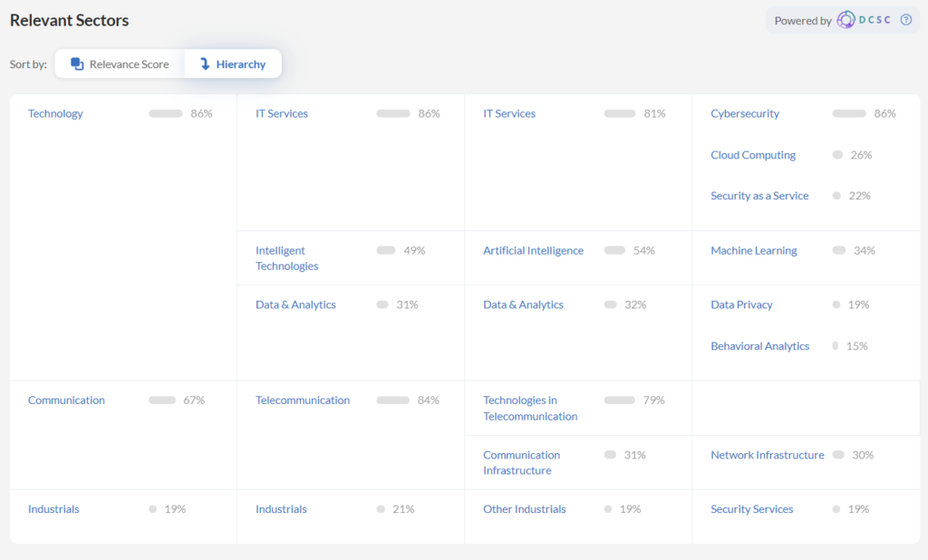Open the Behavioral Analytics link
928x560 pixels.
759,346
